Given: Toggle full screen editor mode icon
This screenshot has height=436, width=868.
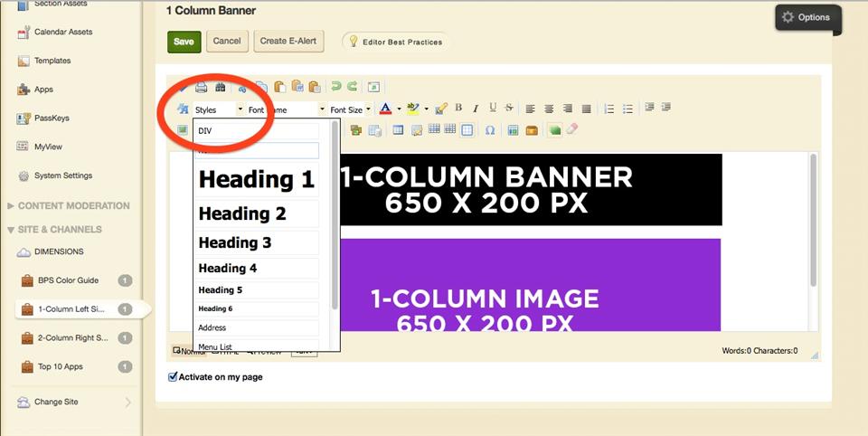Looking at the screenshot, I should pos(373,87).
